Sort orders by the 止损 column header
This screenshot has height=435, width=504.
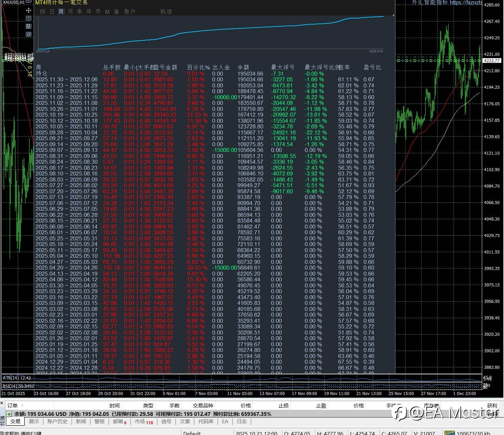click(283, 406)
